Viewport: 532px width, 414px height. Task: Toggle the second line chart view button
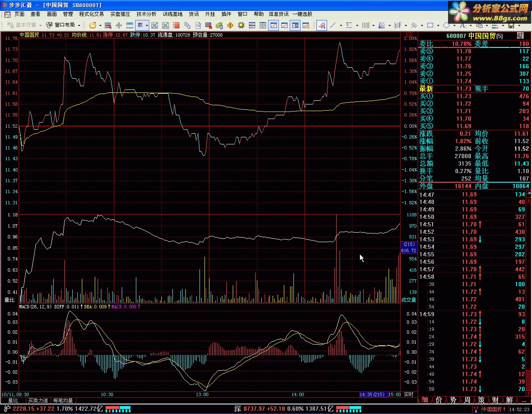pyautogui.click(x=284, y=25)
